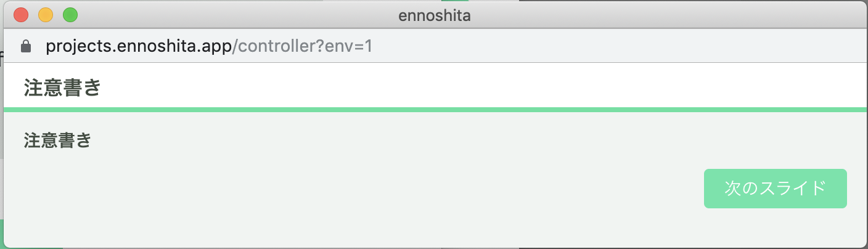868x249 pixels.
Task: Click the padlock site security icon
Action: coord(26,47)
